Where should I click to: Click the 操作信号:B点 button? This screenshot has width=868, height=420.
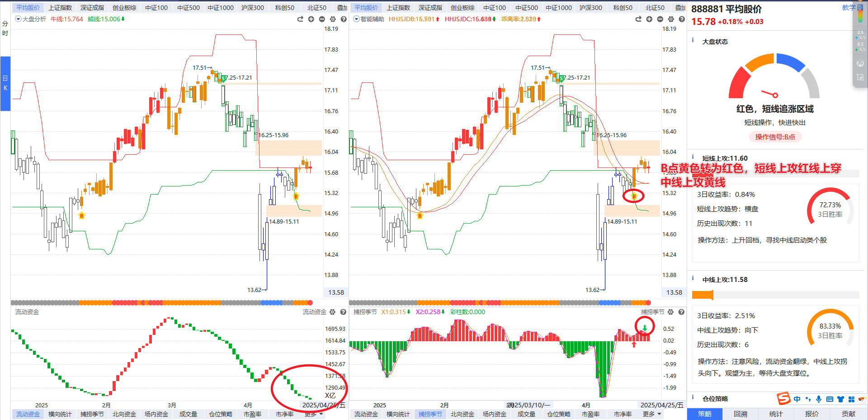pyautogui.click(x=775, y=137)
